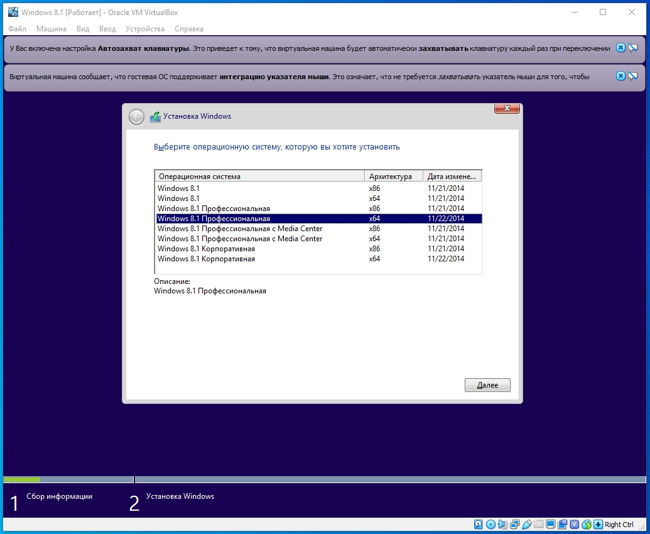650x534 pixels.
Task: Click the hard disk activity status icon
Action: tap(478, 524)
